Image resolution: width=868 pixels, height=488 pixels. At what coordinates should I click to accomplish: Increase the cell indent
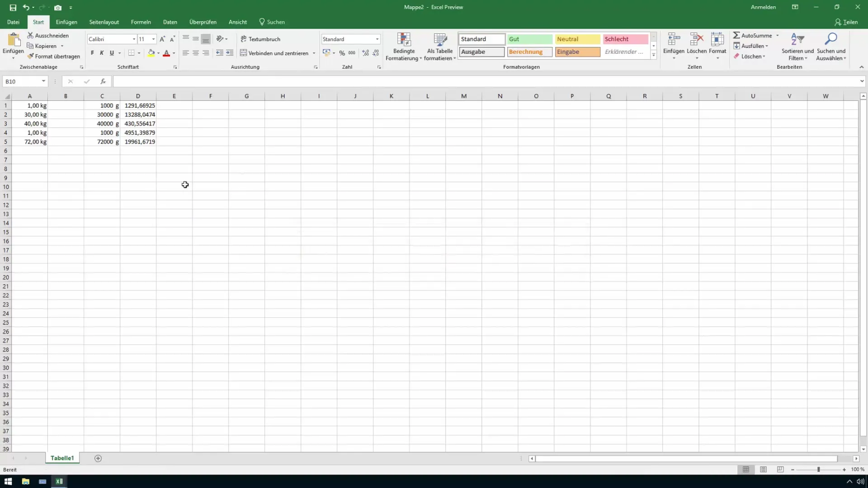(230, 53)
